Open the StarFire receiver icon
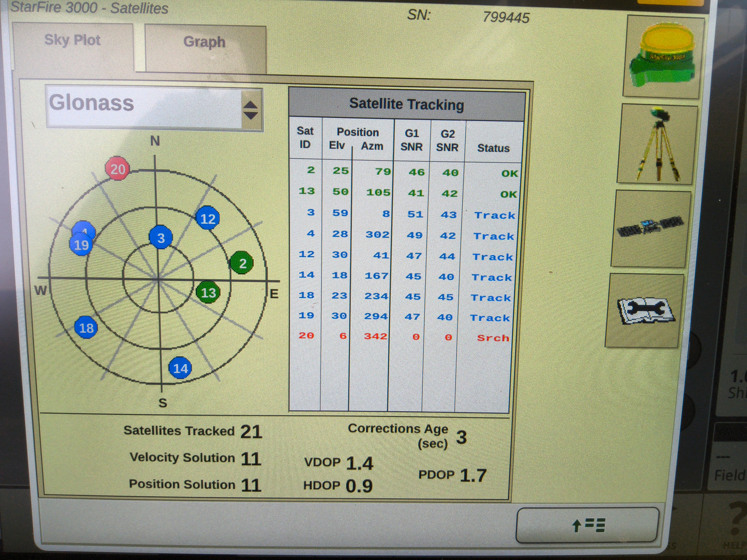Viewport: 747px width, 560px height. coord(663,57)
